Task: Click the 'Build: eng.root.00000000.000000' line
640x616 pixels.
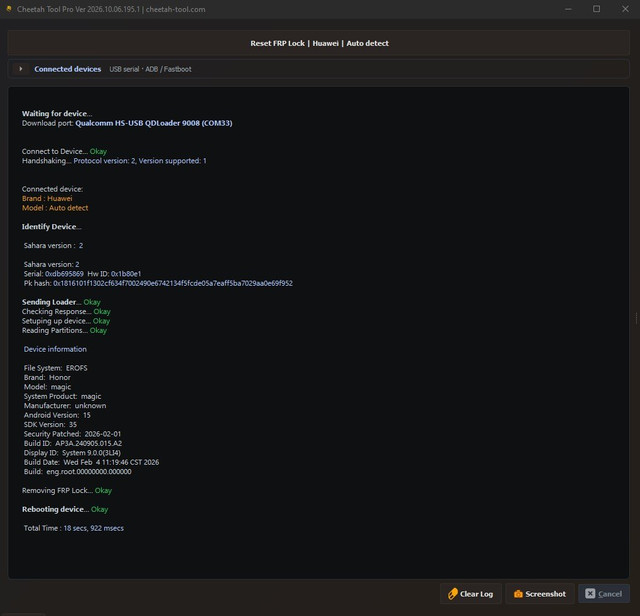Action: coord(77,471)
